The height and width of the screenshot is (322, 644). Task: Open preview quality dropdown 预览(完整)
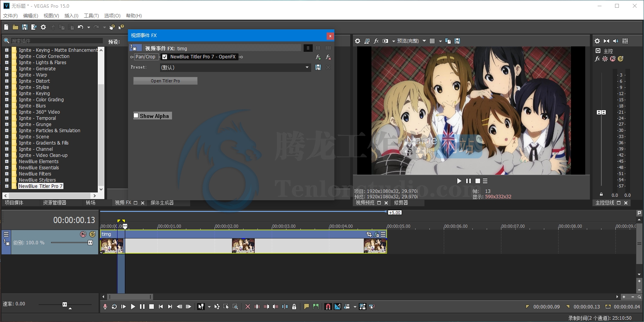pyautogui.click(x=411, y=41)
